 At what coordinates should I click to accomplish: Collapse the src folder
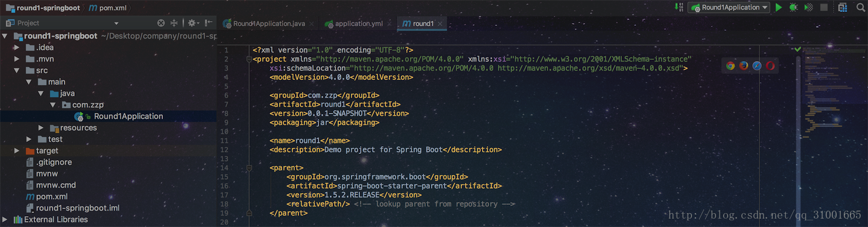(x=17, y=71)
